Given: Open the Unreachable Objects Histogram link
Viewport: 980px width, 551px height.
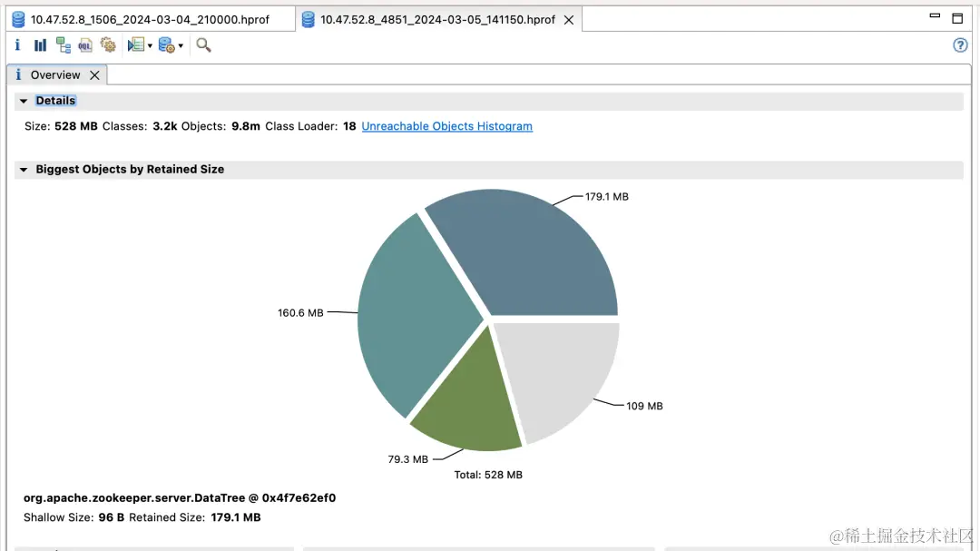Looking at the screenshot, I should point(446,126).
